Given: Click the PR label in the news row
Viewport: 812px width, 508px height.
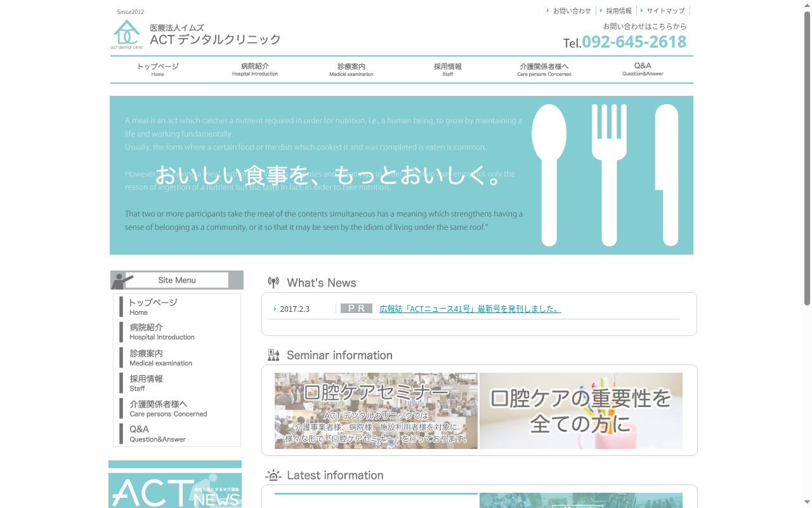Looking at the screenshot, I should (x=357, y=309).
